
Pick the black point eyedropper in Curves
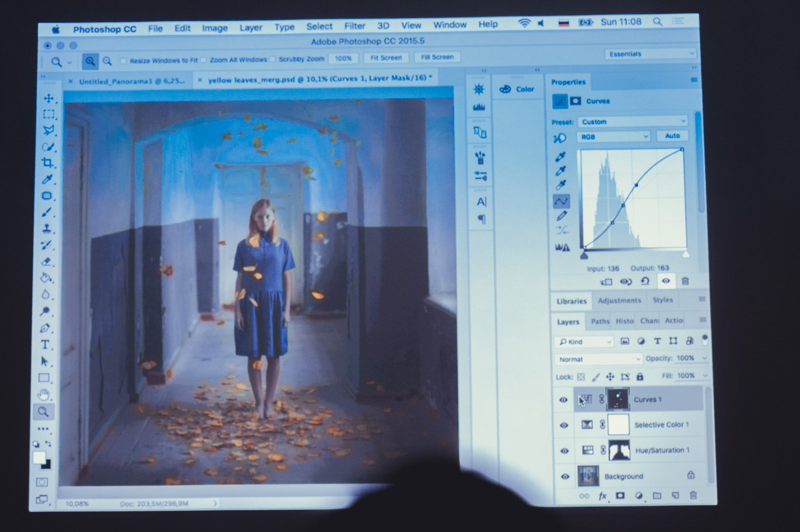(x=560, y=156)
